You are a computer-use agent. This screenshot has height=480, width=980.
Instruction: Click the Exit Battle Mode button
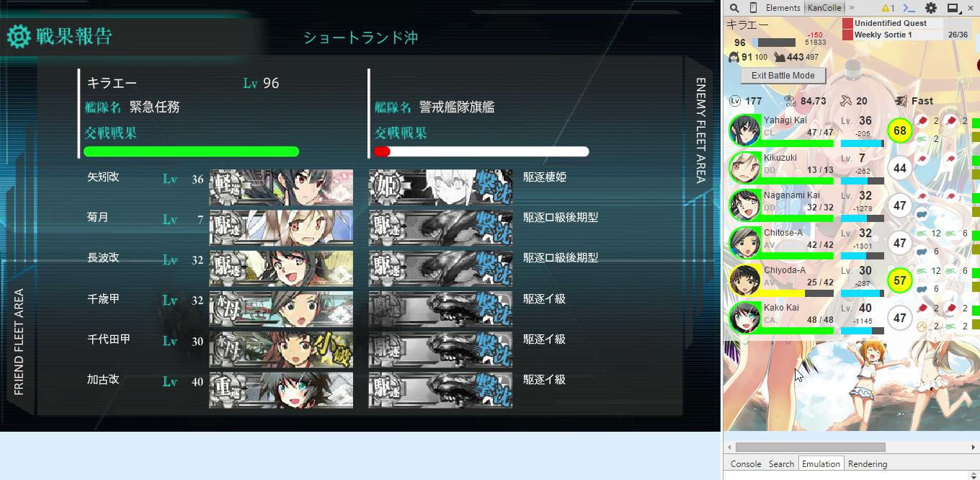tap(783, 75)
